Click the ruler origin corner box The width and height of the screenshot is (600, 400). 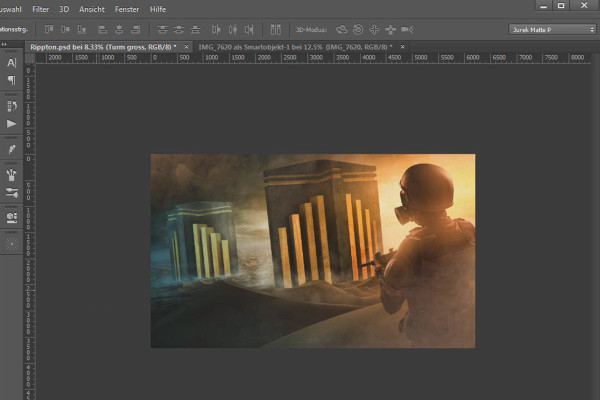click(30, 58)
